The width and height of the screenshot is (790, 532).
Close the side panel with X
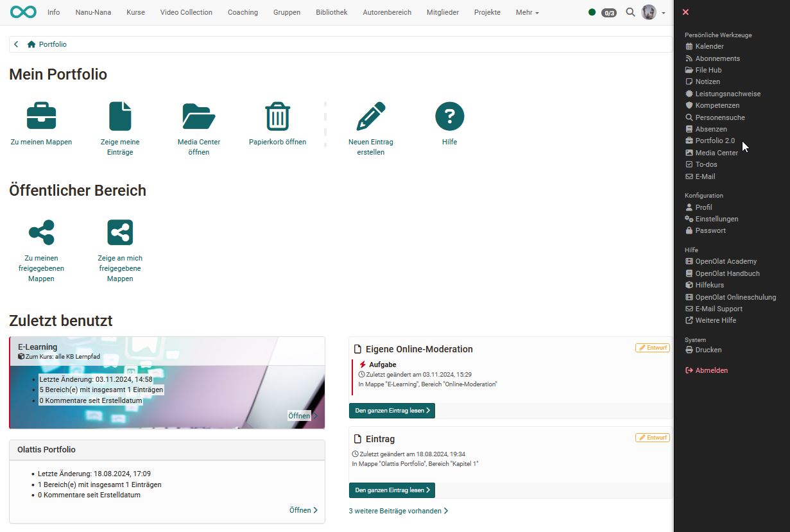pyautogui.click(x=685, y=12)
